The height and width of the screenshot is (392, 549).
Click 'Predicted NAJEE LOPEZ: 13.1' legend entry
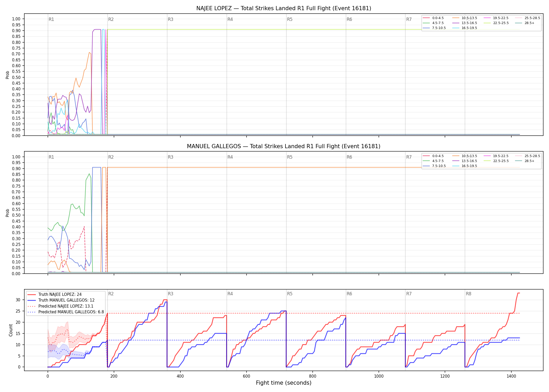(60, 306)
